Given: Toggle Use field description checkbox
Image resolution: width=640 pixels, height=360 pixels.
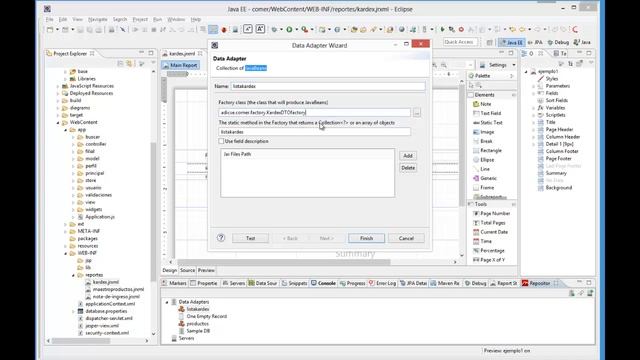Looking at the screenshot, I should 221,141.
